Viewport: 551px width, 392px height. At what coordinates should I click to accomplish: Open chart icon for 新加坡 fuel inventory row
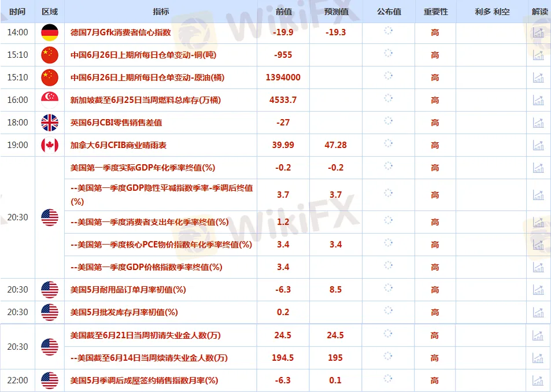[x=538, y=100]
